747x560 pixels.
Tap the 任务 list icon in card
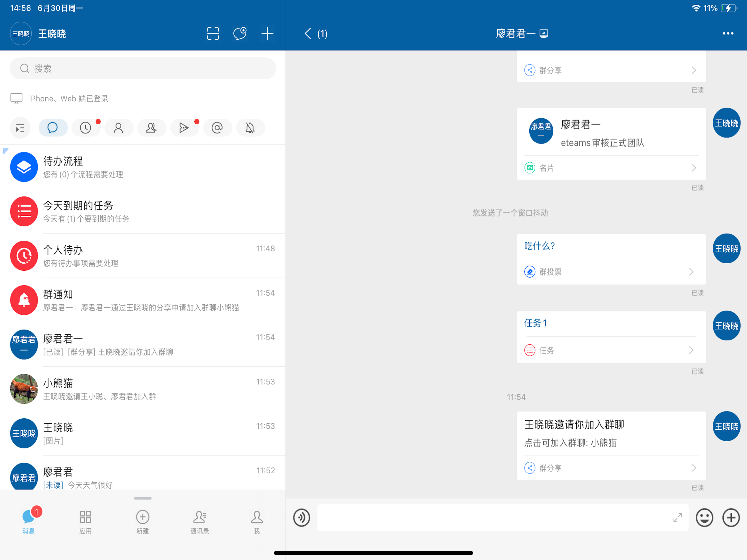tap(530, 350)
